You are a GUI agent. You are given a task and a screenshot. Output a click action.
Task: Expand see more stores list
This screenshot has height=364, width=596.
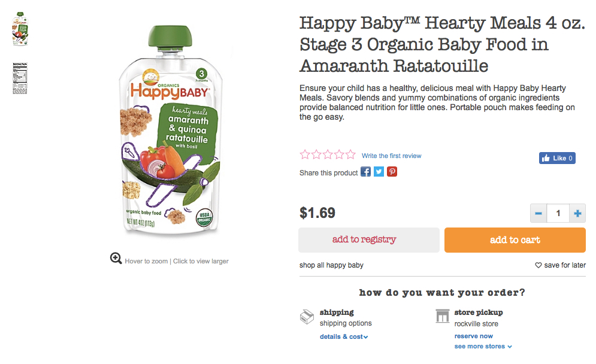483,346
